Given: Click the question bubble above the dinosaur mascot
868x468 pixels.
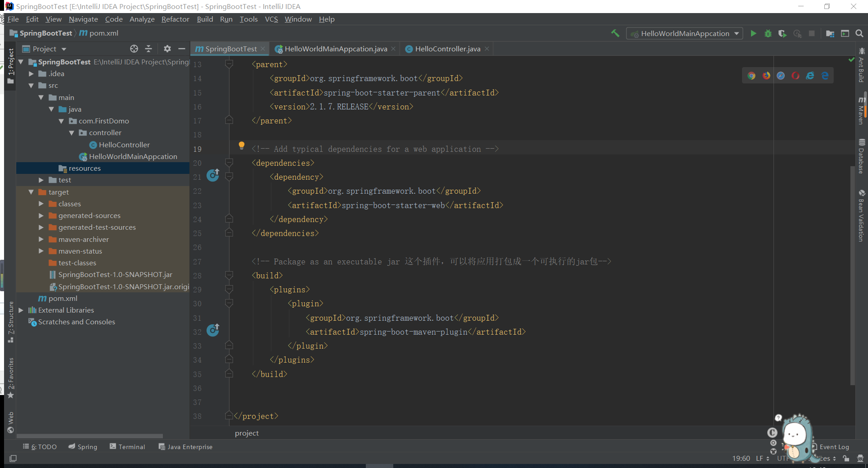Looking at the screenshot, I should [x=778, y=418].
